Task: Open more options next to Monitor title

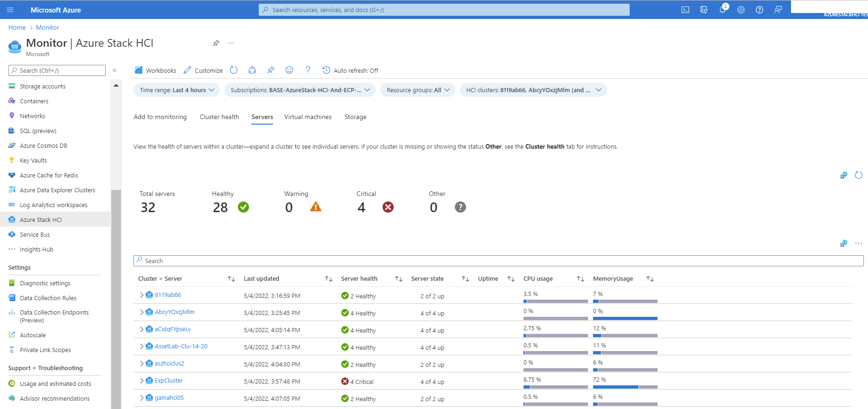Action: (x=231, y=43)
